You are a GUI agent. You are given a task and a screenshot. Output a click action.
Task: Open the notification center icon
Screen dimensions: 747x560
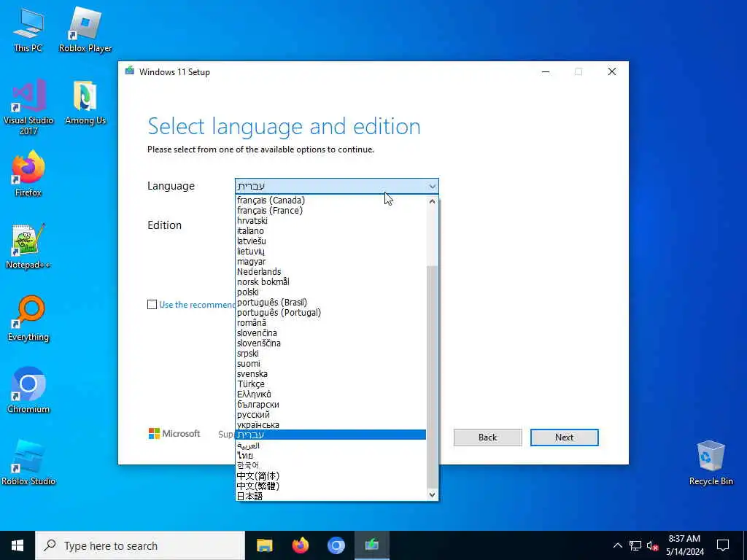723,545
